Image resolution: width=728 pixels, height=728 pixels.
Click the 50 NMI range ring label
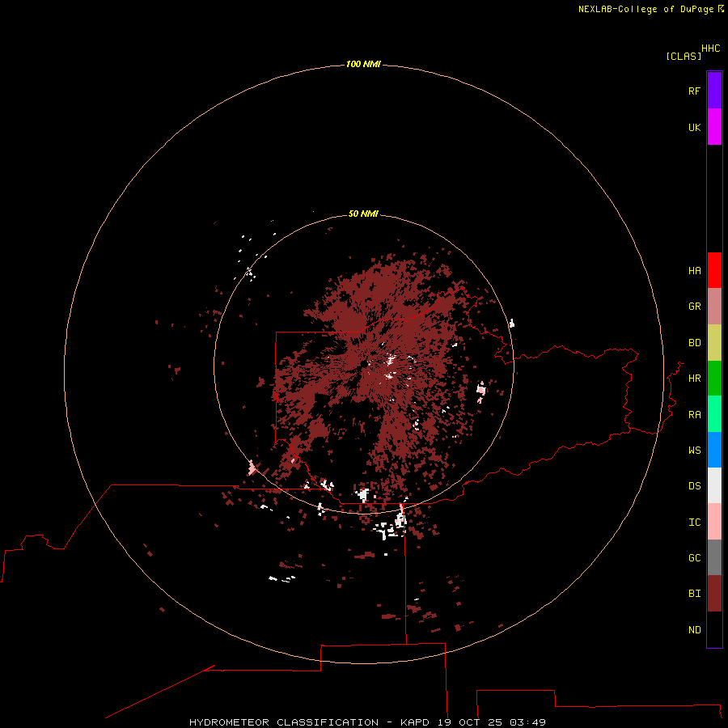click(363, 214)
